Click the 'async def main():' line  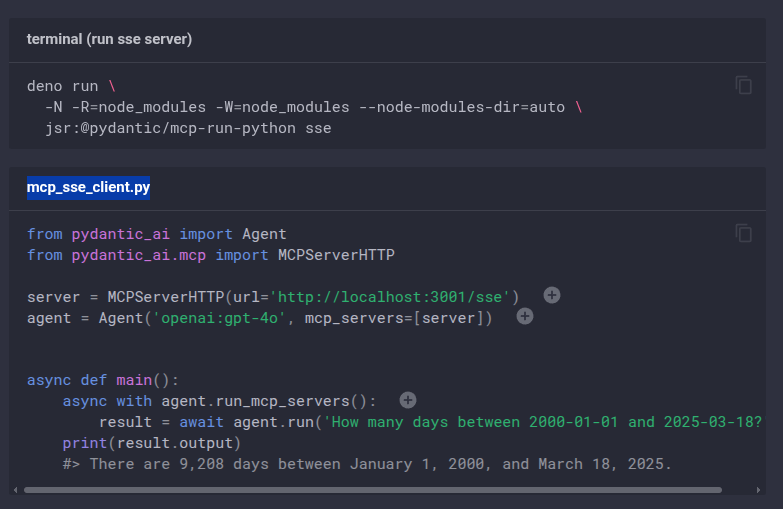click(x=103, y=380)
